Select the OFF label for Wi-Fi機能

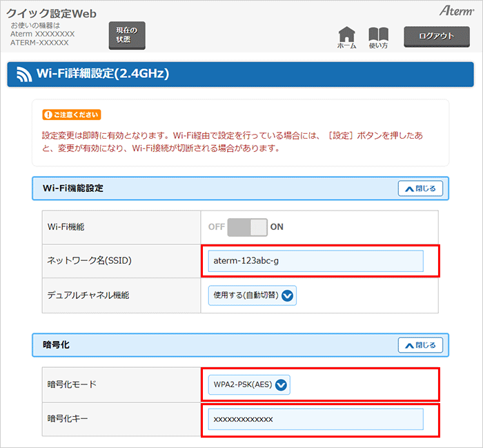point(216,227)
